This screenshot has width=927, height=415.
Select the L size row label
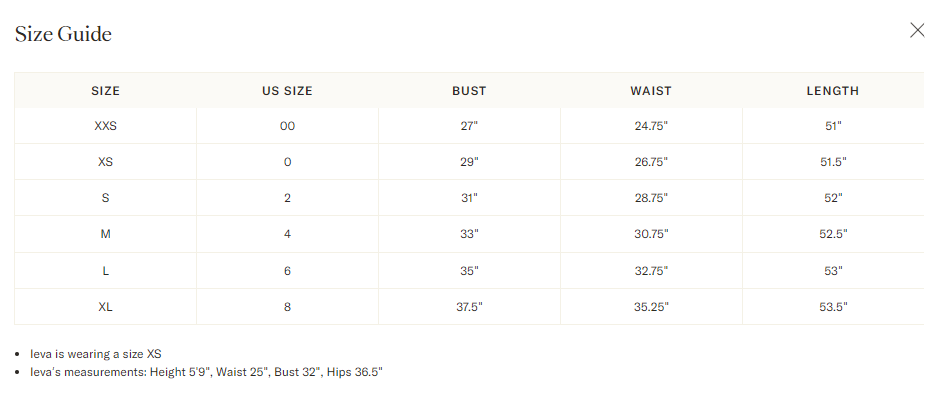click(105, 271)
